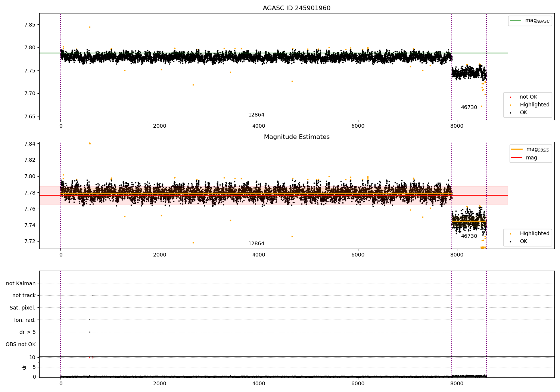This screenshot has height=392, width=560.
Task: Click the 'dr > 5' axis label
Action: click(x=28, y=332)
